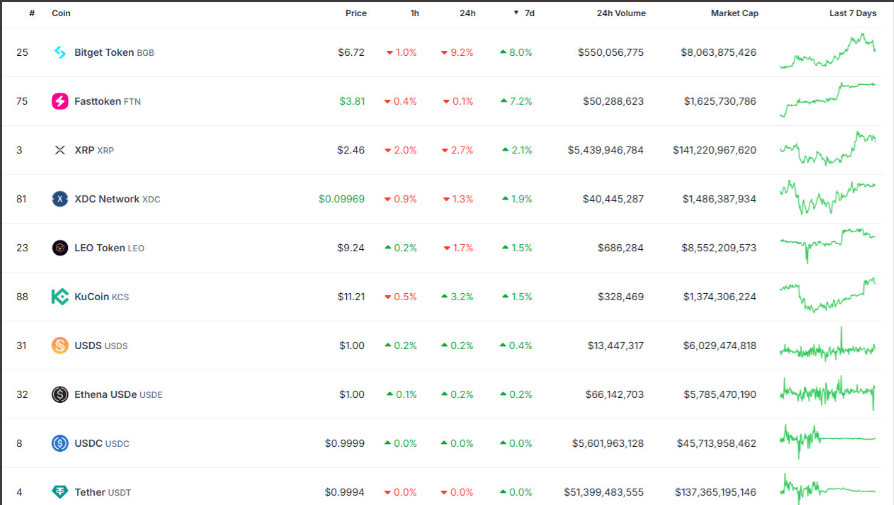Click KuCoin 24h change 3.2%
894x505 pixels.
coord(457,297)
